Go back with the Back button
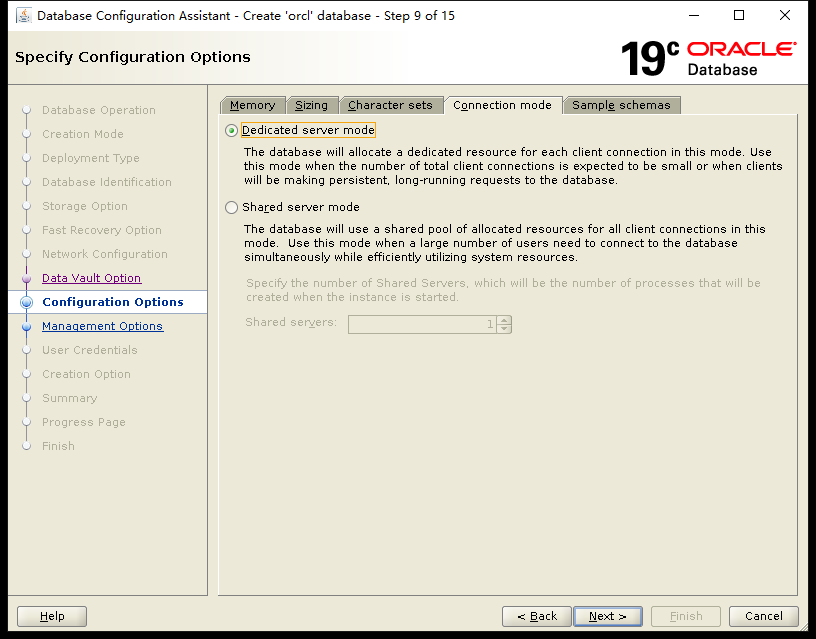Image resolution: width=816 pixels, height=639 pixels. [537, 616]
